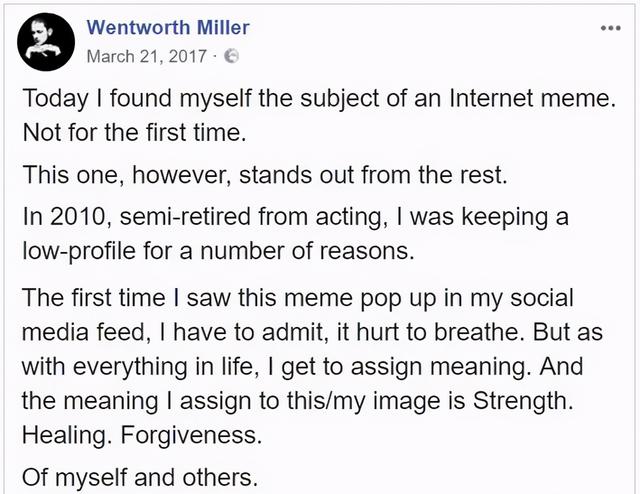The width and height of the screenshot is (640, 494).
Task: Click the globe public privacy icon
Action: pyautogui.click(x=232, y=56)
